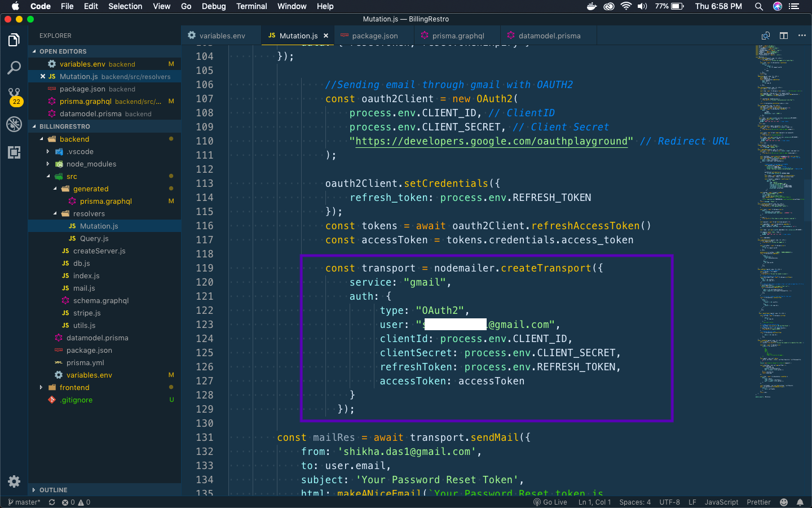Open notifications bell in status bar
The width and height of the screenshot is (812, 508).
(x=800, y=502)
